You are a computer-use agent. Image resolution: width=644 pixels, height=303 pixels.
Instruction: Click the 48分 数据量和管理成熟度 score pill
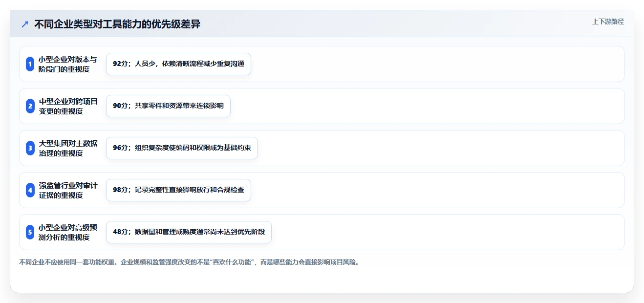pyautogui.click(x=189, y=232)
